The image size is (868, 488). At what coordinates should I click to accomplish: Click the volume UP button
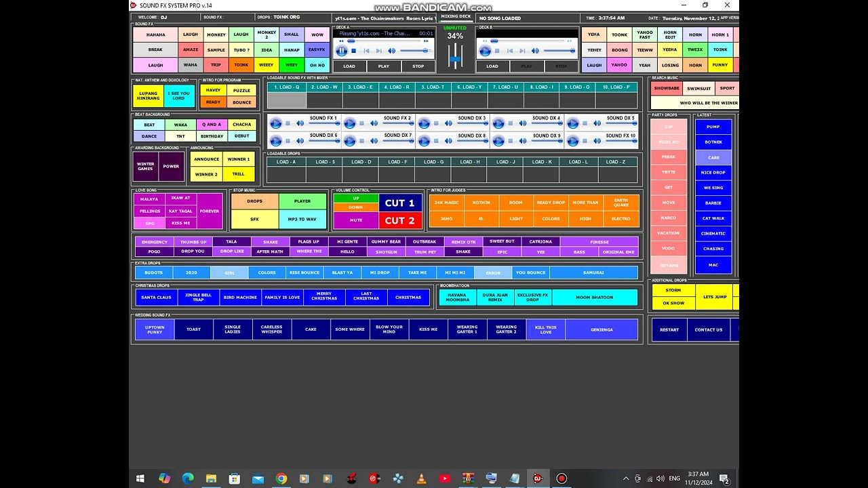click(x=356, y=199)
